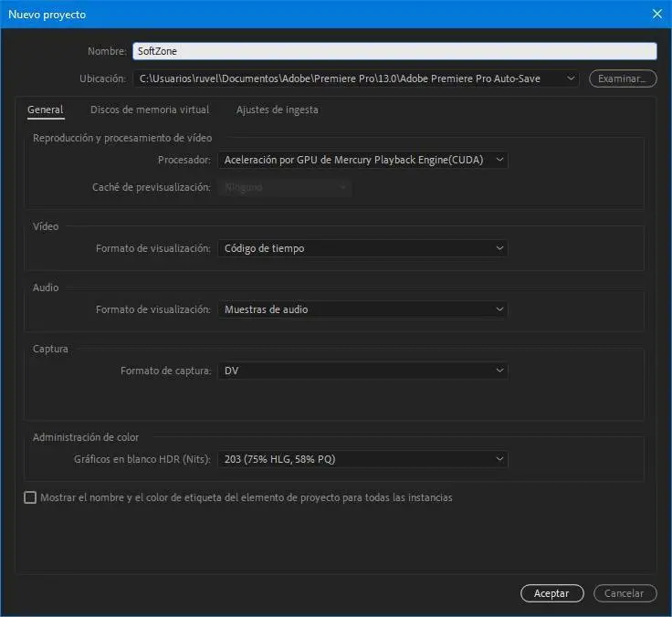Expand Gráficos en blanco HDR dropdown
Image resolution: width=672 pixels, height=617 pixels.
pyautogui.click(x=363, y=459)
